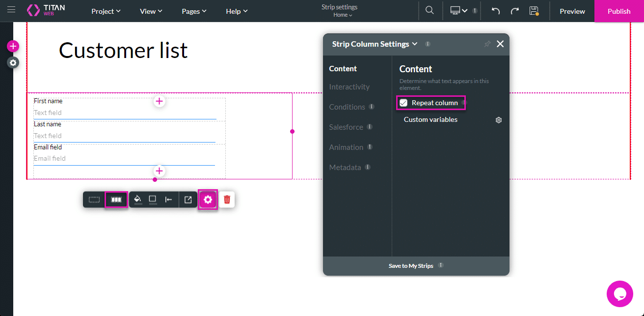Screen dimensions: 644x316
Task: Save project using the floppy disk icon
Action: click(x=534, y=11)
